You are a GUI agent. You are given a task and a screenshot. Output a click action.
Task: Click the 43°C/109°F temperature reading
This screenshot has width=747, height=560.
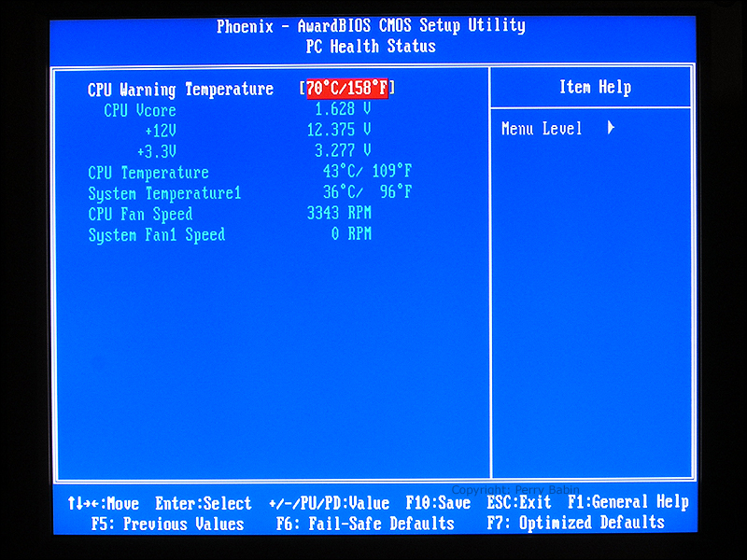(x=367, y=171)
